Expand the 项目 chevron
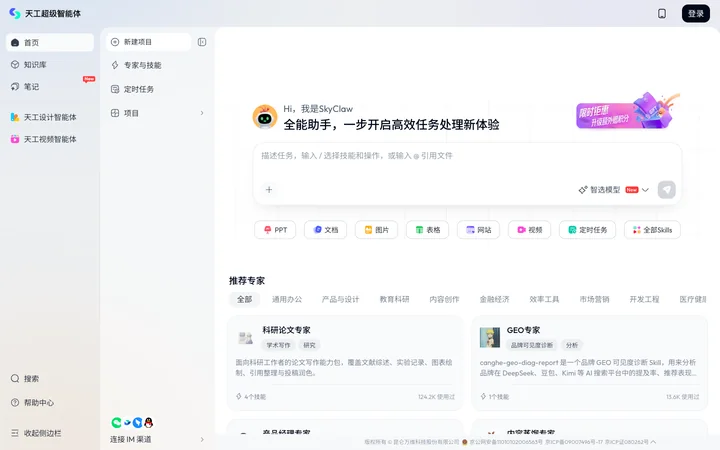This screenshot has width=720, height=450. pos(202,113)
